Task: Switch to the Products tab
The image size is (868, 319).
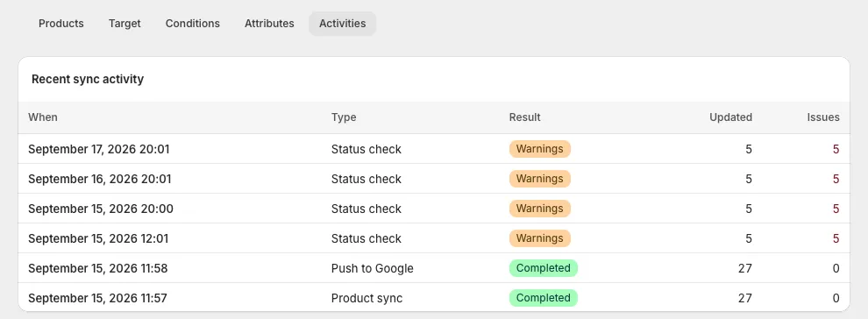Action: [x=60, y=24]
